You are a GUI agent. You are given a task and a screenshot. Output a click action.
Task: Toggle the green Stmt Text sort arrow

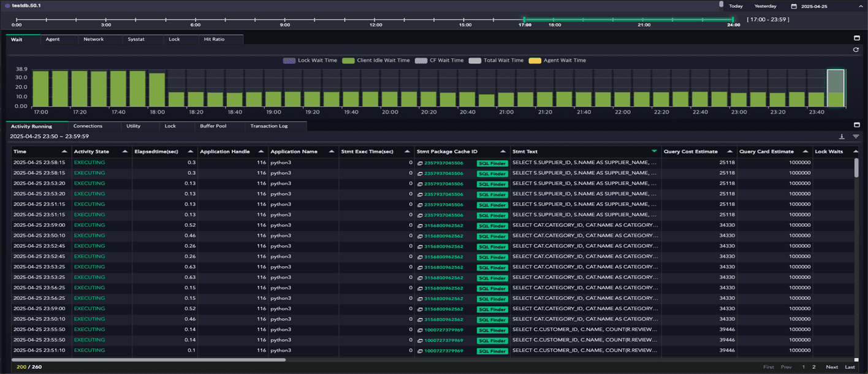(x=654, y=151)
